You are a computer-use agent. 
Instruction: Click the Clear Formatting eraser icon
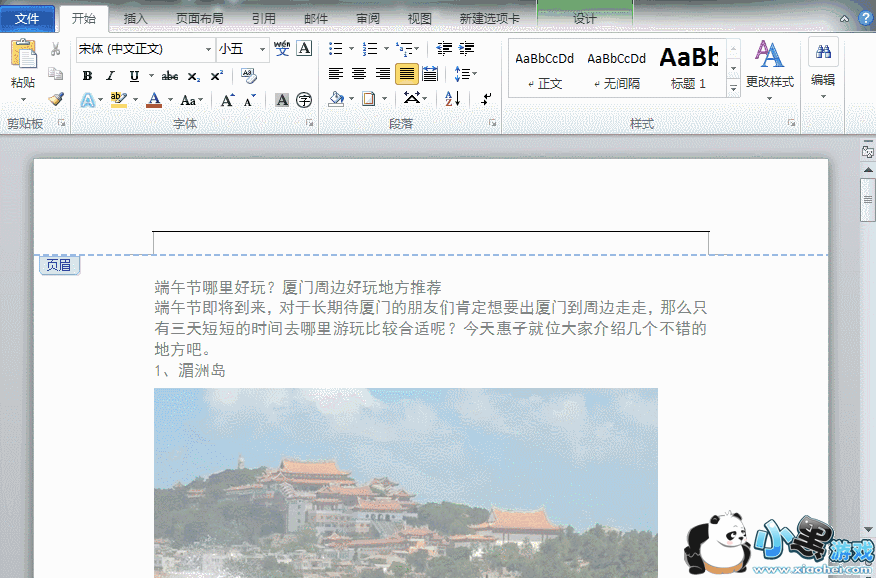[x=249, y=76]
